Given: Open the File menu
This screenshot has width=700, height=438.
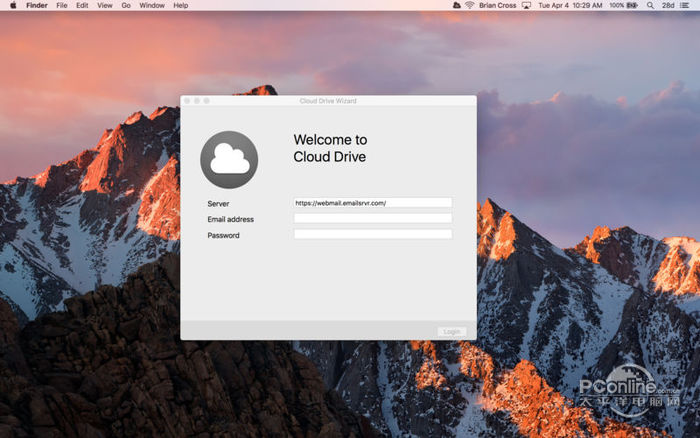Looking at the screenshot, I should click(62, 5).
